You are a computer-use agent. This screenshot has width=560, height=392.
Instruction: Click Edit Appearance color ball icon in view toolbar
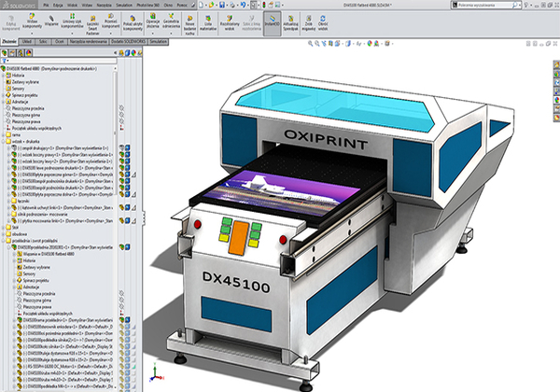click(x=370, y=44)
